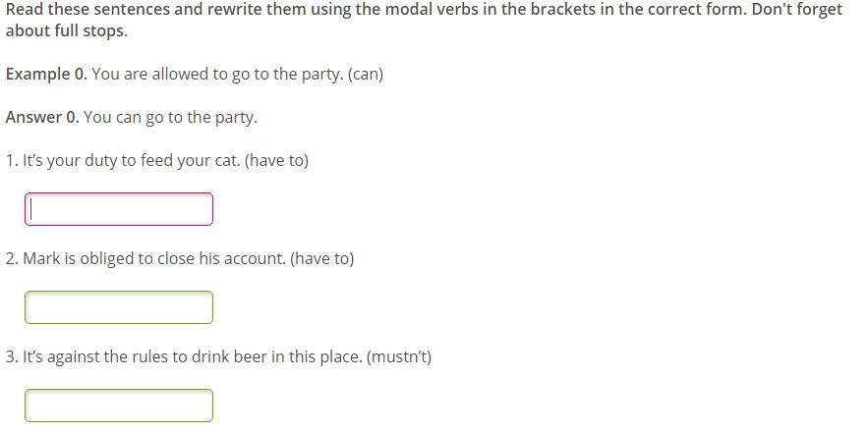Click the number '3.' before the beer sentence
The height and width of the screenshot is (434, 868).
[12, 356]
